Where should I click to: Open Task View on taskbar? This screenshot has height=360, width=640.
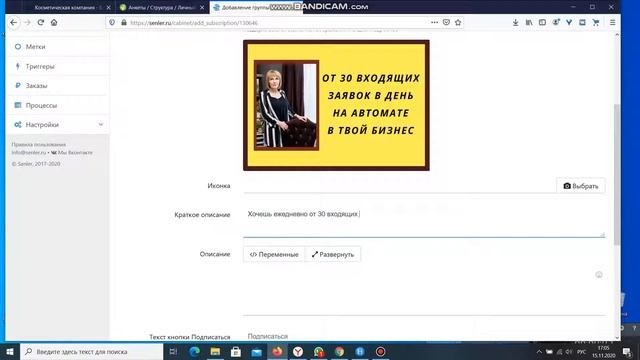pyautogui.click(x=173, y=351)
